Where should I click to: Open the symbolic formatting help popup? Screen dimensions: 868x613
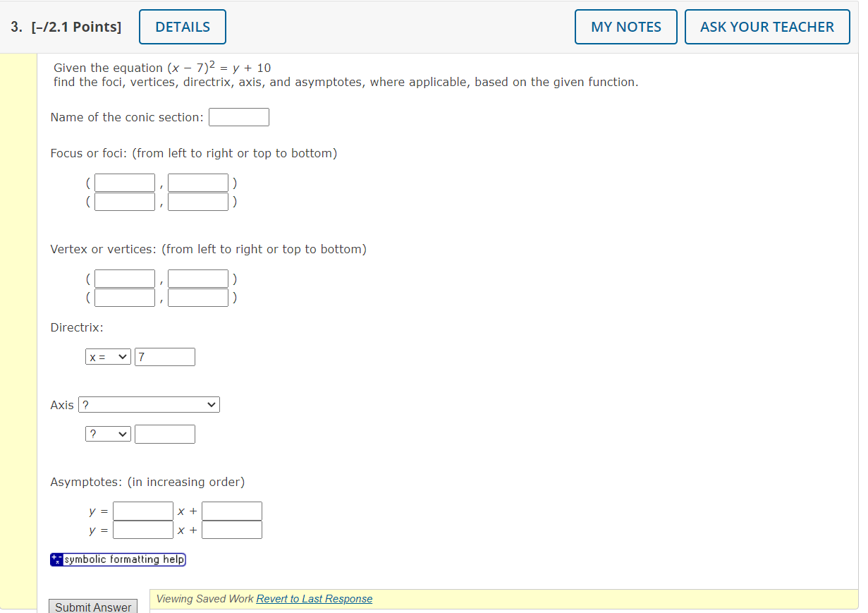point(123,559)
